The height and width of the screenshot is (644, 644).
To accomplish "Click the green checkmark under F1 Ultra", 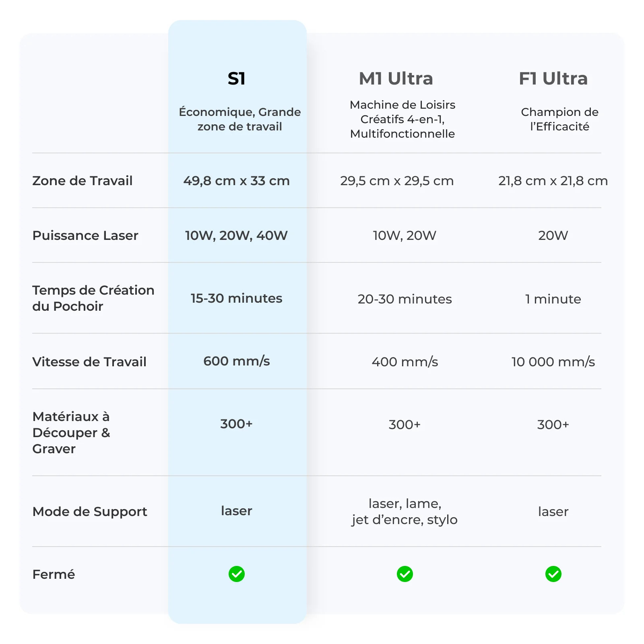I will [553, 574].
